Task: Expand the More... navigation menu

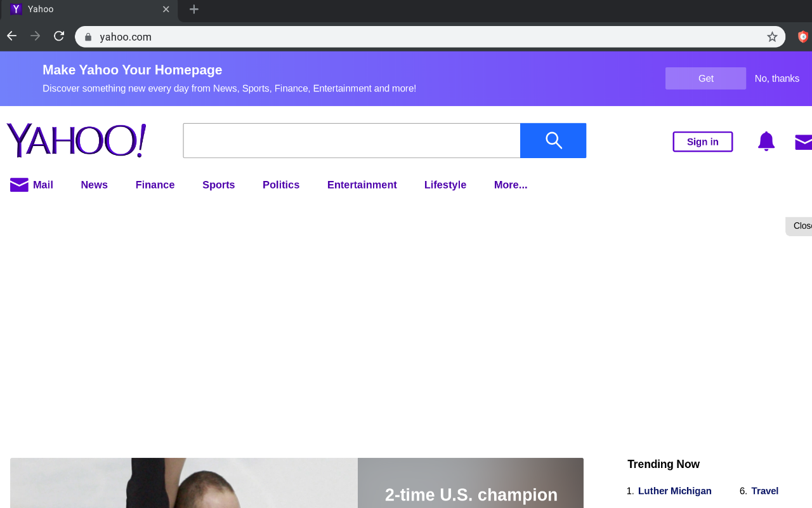Action: 510,185
